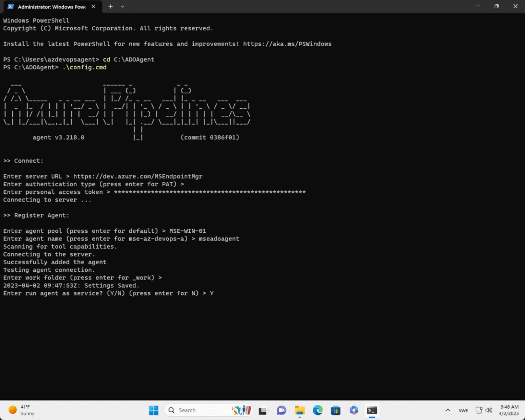Image resolution: width=525 pixels, height=420 pixels.
Task: Click the taskbar Search box
Action: 209,410
